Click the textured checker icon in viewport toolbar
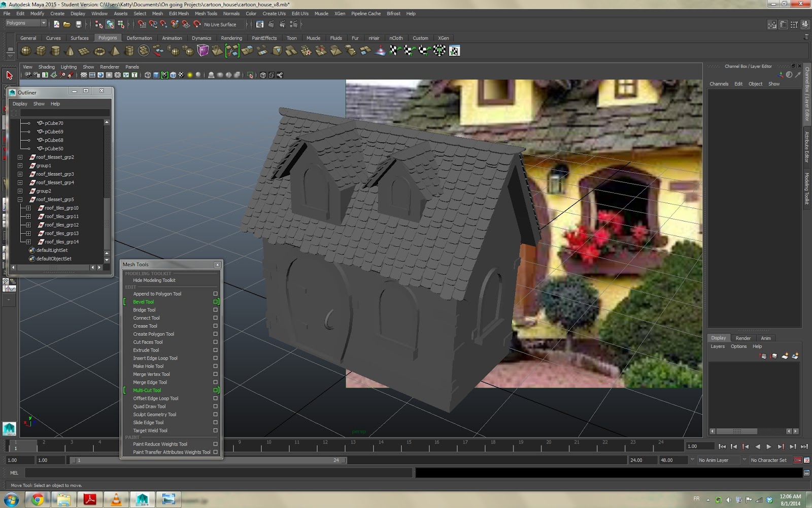This screenshot has height=508, width=812. click(181, 75)
